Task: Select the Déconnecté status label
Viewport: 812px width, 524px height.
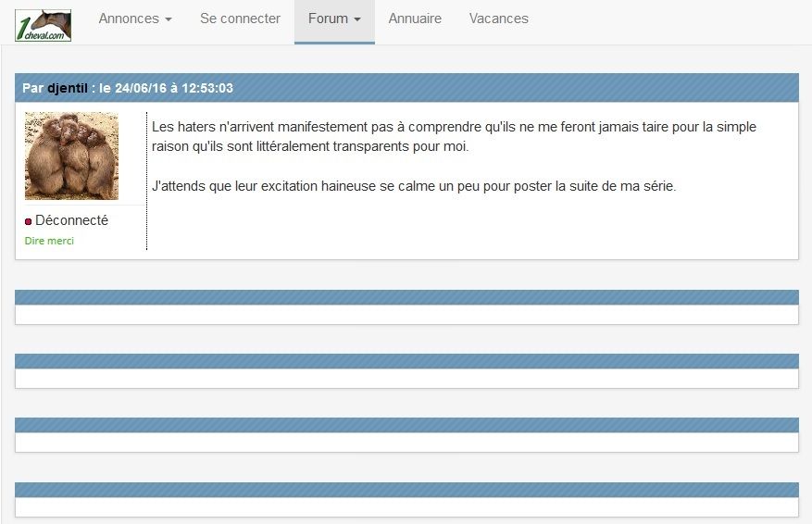Action: click(71, 220)
